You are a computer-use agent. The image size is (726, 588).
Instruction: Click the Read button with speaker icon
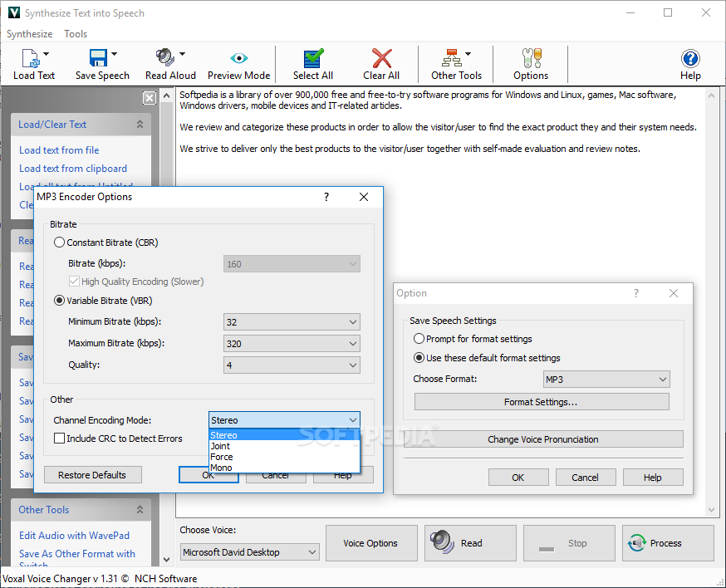pyautogui.click(x=470, y=543)
